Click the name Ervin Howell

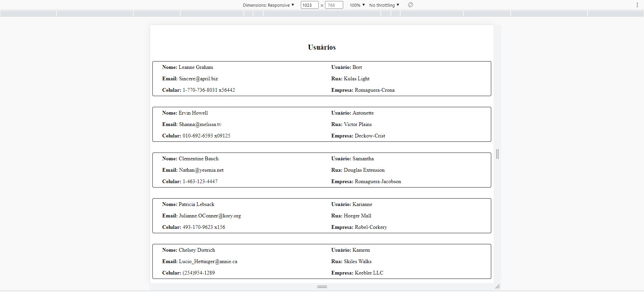pyautogui.click(x=193, y=113)
